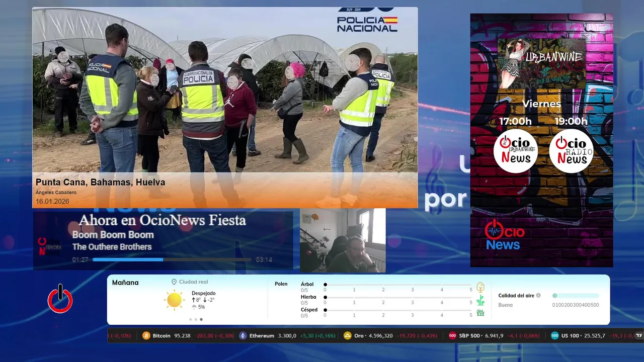This screenshot has width=644, height=362.
Task: Click the Árbol pollen level slider
Action: click(398, 285)
